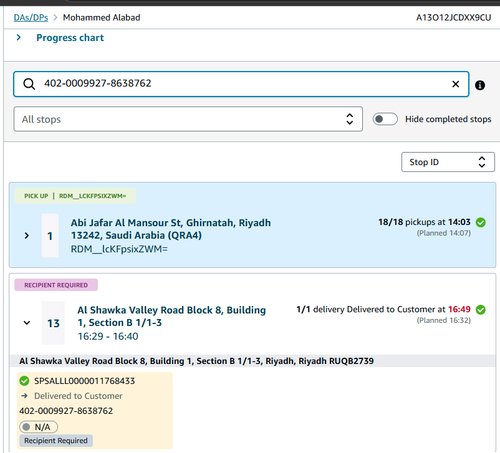Focus the search field containing 402-0009927-8638762

241,84
